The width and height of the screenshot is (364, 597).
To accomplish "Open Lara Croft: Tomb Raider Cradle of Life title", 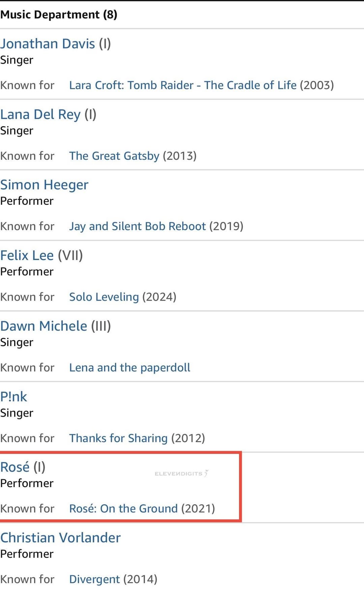I will click(x=183, y=85).
